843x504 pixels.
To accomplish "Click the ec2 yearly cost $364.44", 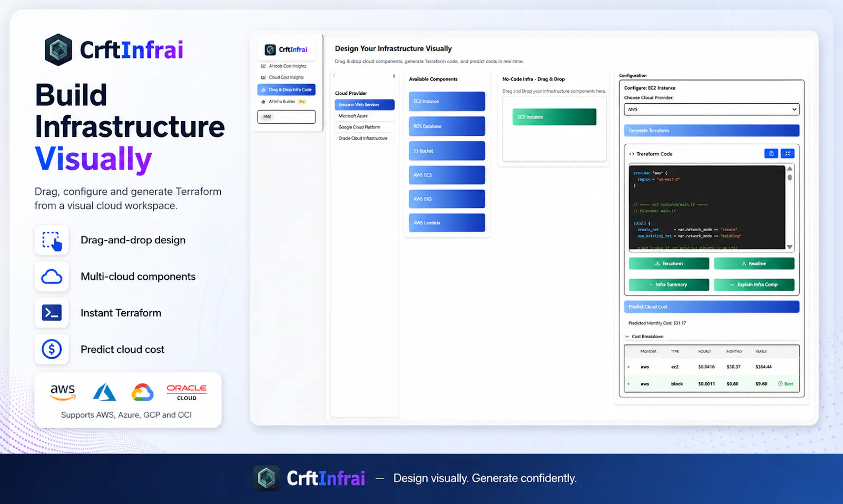I will tap(763, 367).
